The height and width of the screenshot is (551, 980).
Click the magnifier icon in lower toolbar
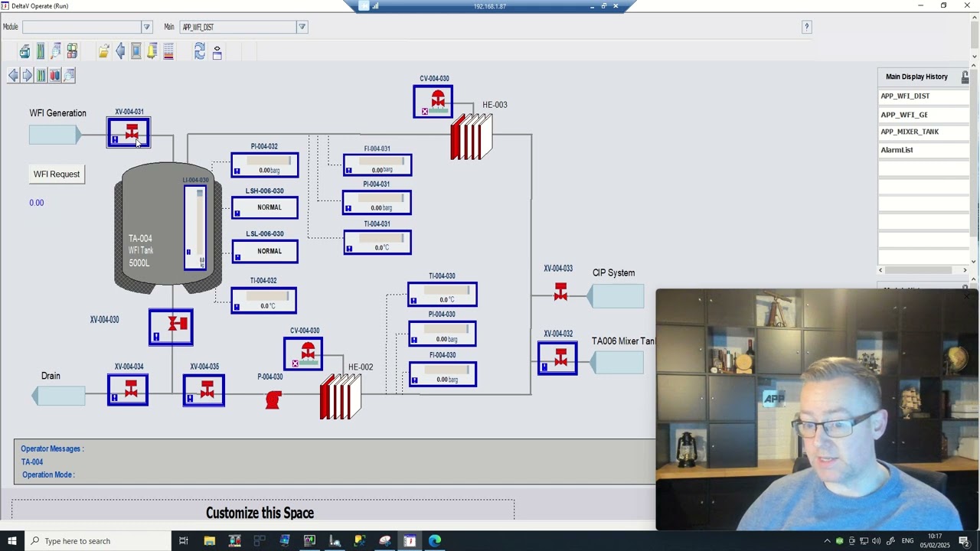coord(69,75)
